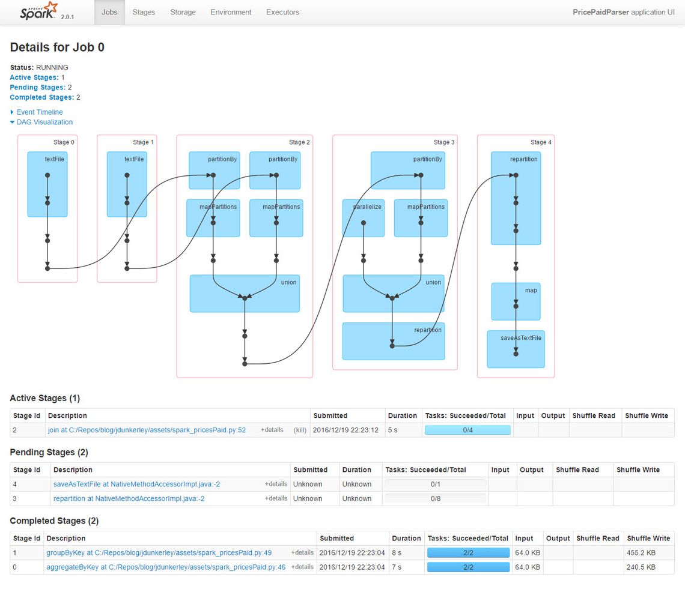Viewport: 685px width, 616px height.
Task: Select the saveAsTextFile node in Stage 4
Action: 516,349
